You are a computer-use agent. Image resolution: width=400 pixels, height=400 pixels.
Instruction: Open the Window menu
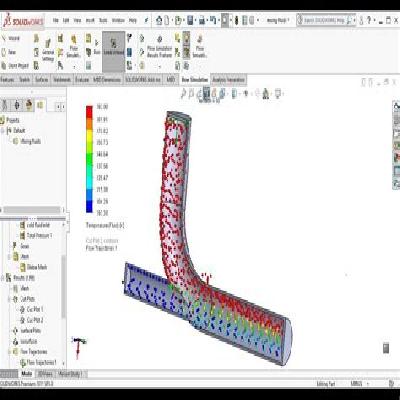[x=118, y=21]
